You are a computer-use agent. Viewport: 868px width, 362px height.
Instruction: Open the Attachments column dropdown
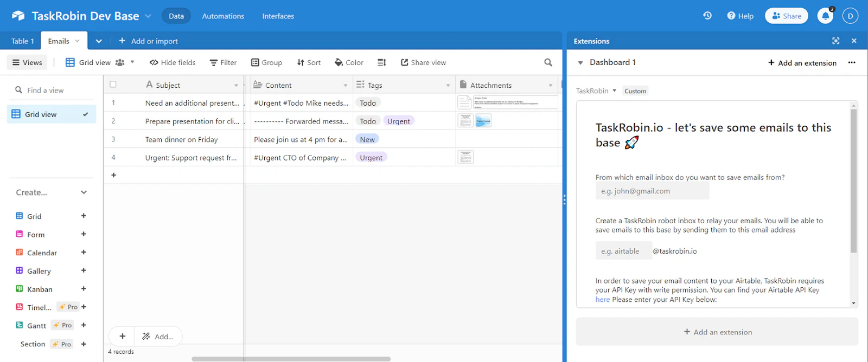(551, 85)
